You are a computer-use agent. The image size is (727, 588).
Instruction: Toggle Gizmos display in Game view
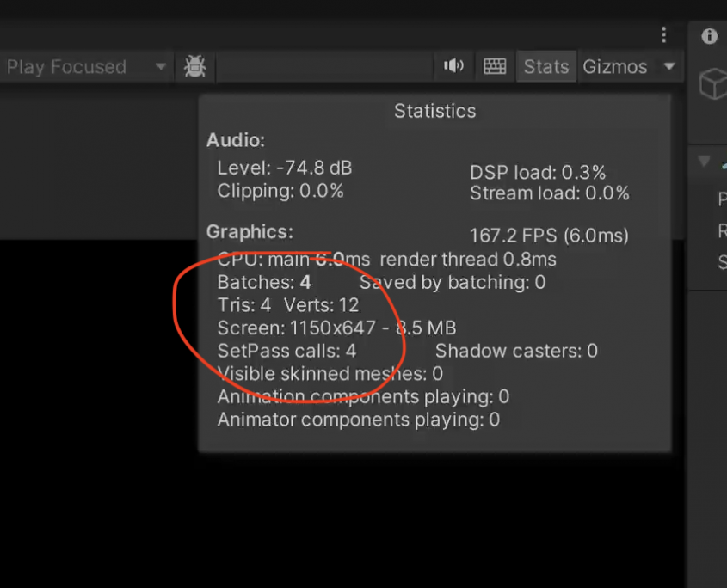click(x=614, y=67)
